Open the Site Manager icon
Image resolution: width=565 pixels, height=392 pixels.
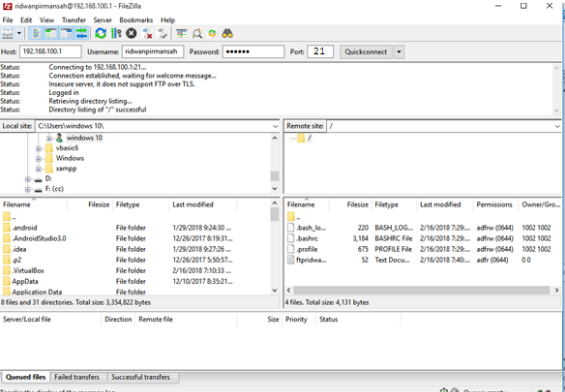tap(8, 34)
